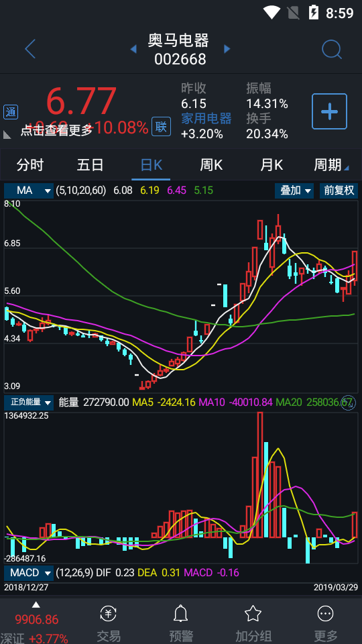Switch to next stock with right triangle

pos(227,49)
